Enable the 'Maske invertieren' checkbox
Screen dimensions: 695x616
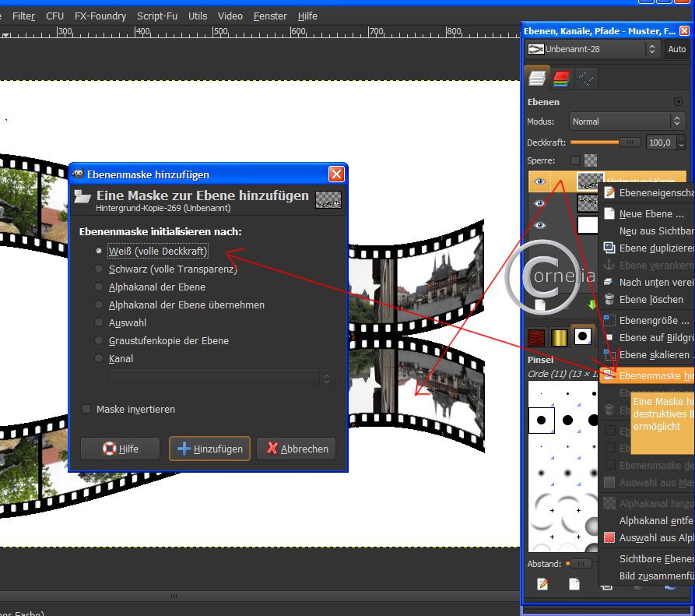[x=87, y=409]
